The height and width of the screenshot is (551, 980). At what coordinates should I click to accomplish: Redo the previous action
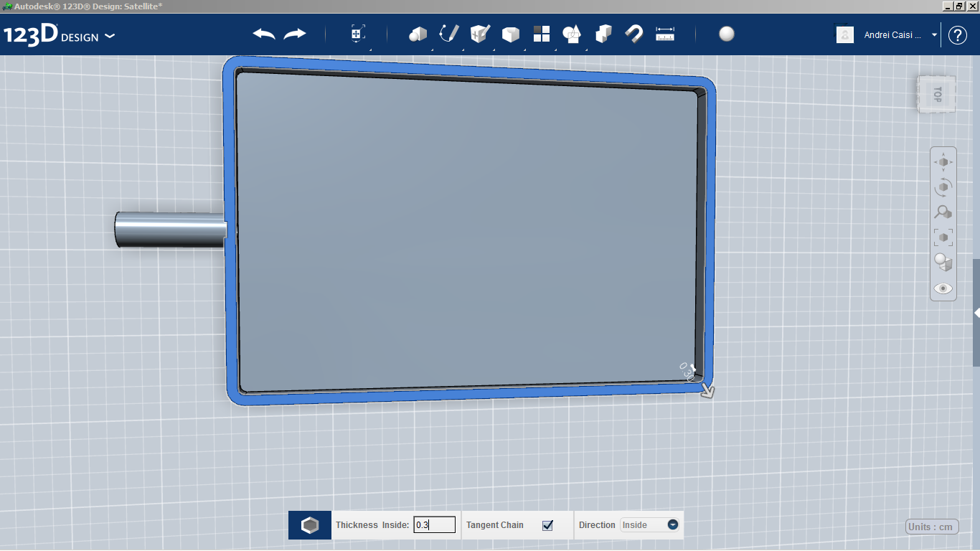pyautogui.click(x=295, y=34)
